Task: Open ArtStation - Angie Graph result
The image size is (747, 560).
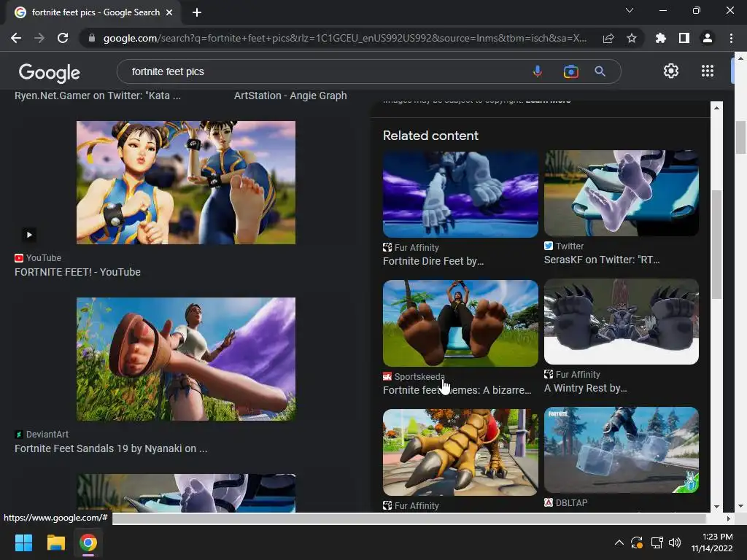Action: coord(290,96)
